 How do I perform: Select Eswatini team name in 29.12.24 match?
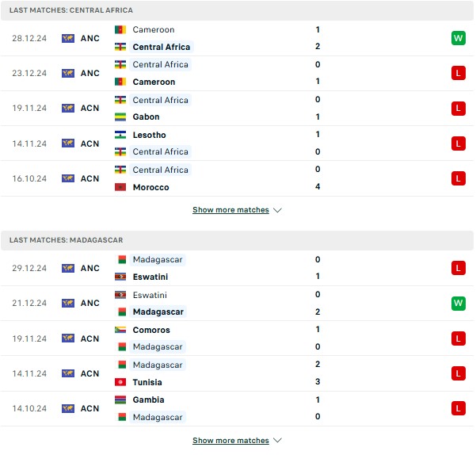(x=150, y=277)
